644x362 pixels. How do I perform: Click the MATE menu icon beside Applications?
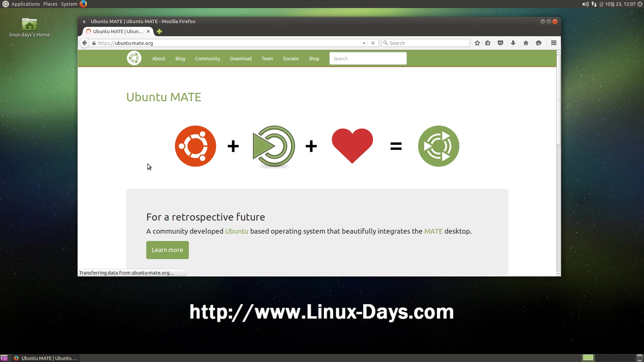point(5,4)
